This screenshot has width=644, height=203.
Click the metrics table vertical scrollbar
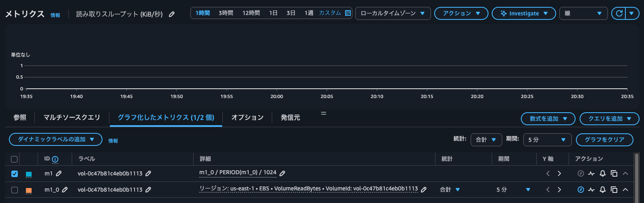tap(637, 177)
